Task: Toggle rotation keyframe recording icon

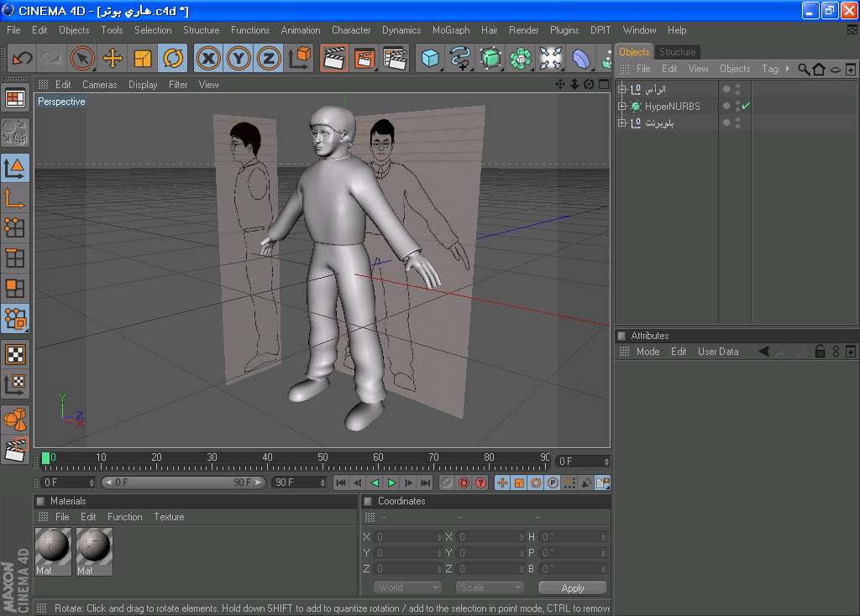Action: 536,483
